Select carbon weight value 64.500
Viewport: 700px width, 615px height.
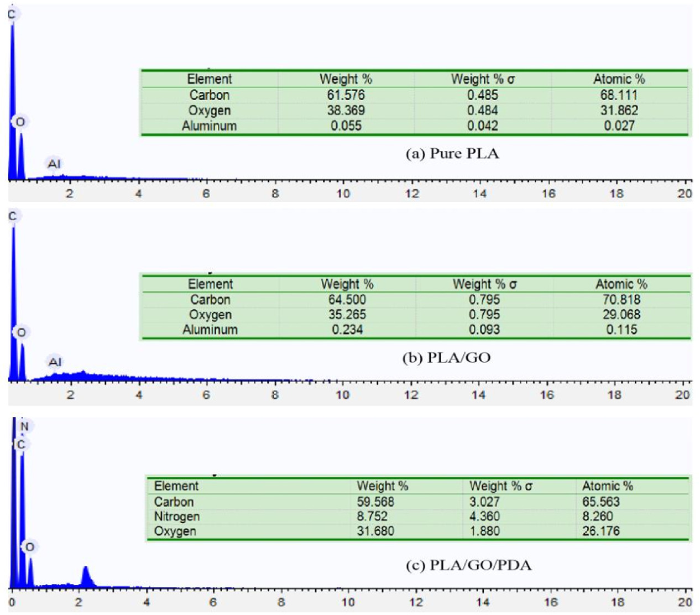347,300
